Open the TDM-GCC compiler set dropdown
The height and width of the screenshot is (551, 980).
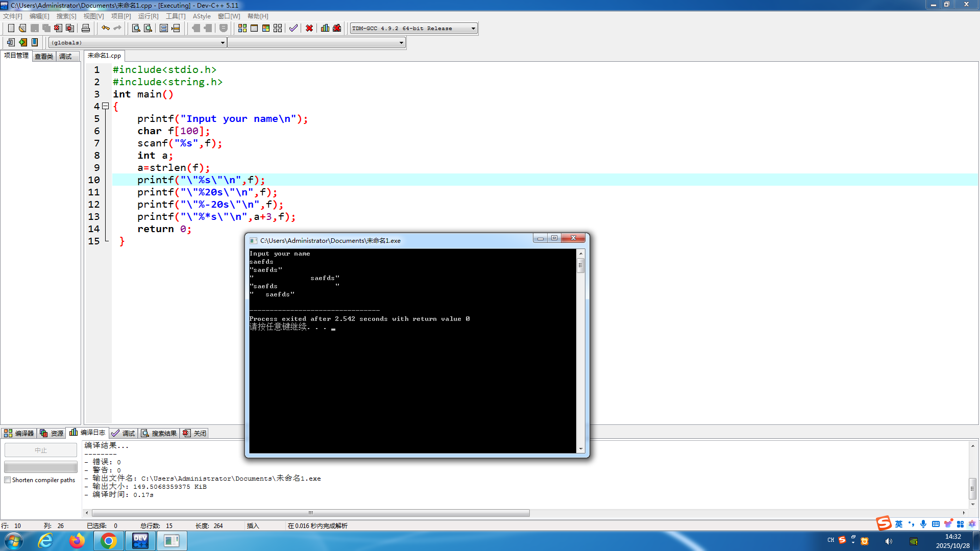click(473, 29)
